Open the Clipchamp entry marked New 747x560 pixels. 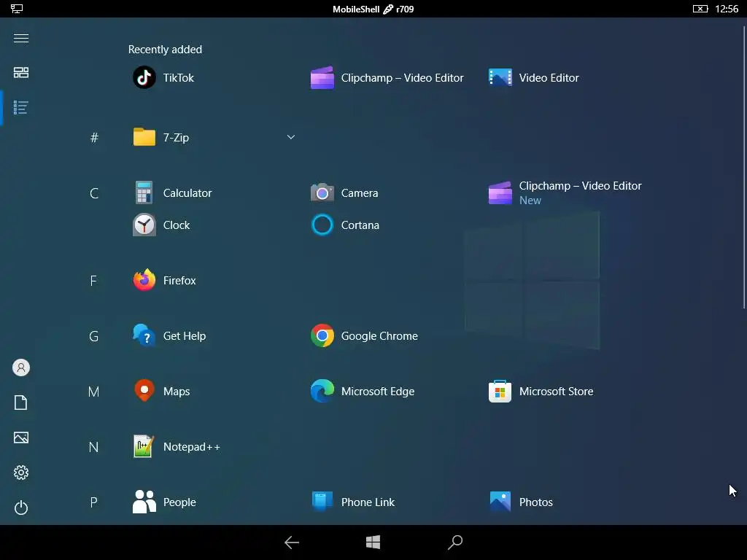point(565,192)
